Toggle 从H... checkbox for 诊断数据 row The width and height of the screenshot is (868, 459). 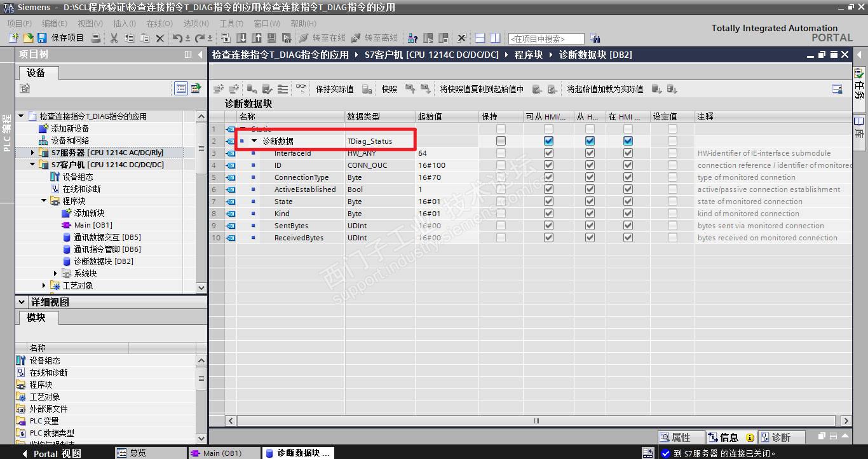pos(590,141)
